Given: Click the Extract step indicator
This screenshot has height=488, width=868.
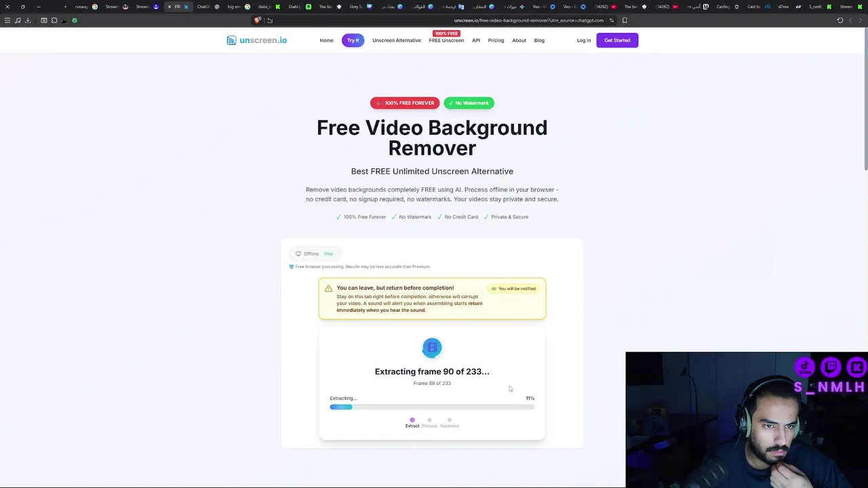Looking at the screenshot, I should 412,422.
